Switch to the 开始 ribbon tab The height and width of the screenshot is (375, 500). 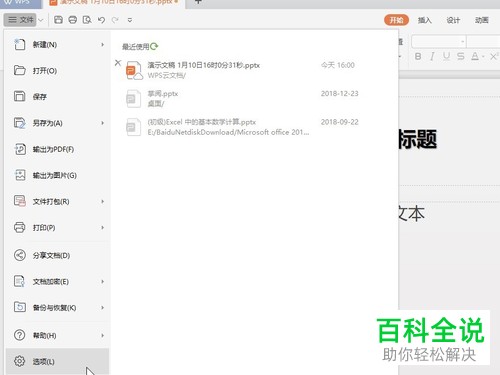coord(396,20)
